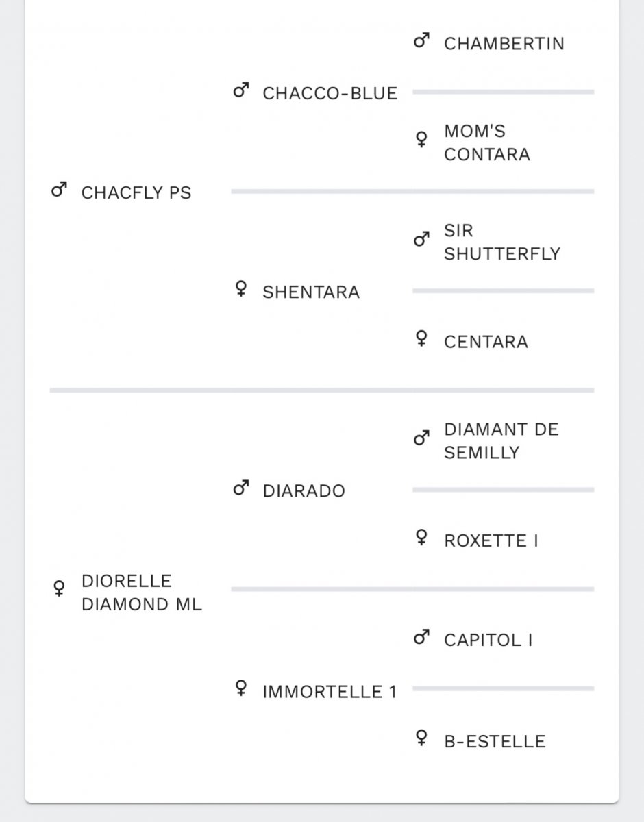Open the ROXETTE I entry
The height and width of the screenshot is (822, 644).
pos(491,540)
